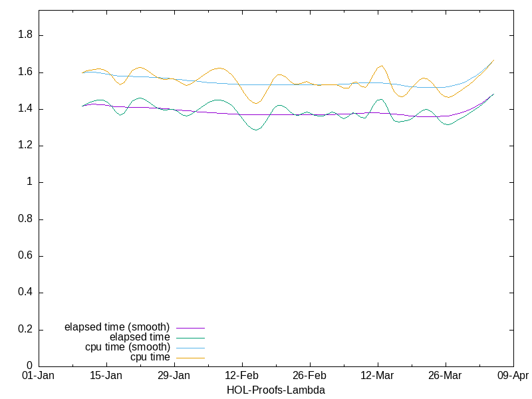
Task: Click the 1 y-axis tick label
Action: pyautogui.click(x=30, y=182)
